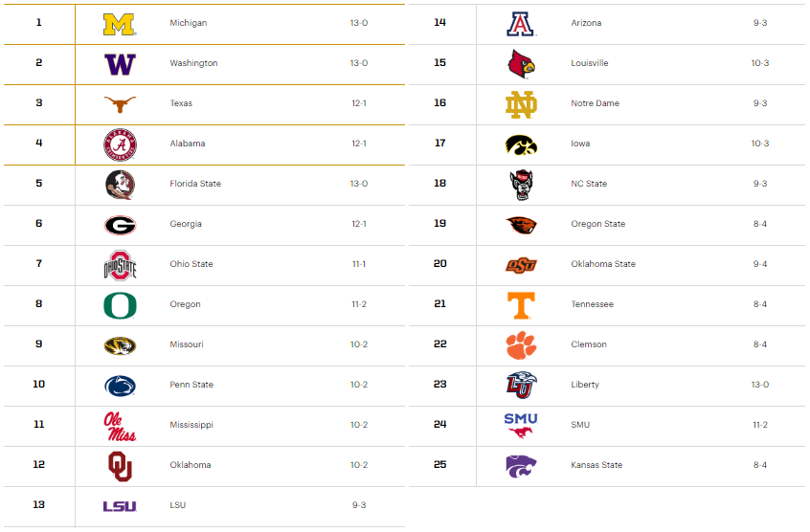Click the rank number 24 for SMU

[440, 425]
